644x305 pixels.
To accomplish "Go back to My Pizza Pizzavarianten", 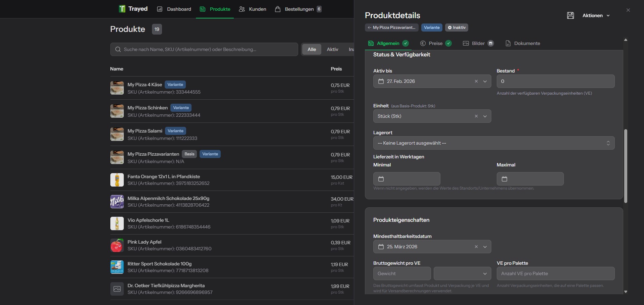I will tap(391, 28).
